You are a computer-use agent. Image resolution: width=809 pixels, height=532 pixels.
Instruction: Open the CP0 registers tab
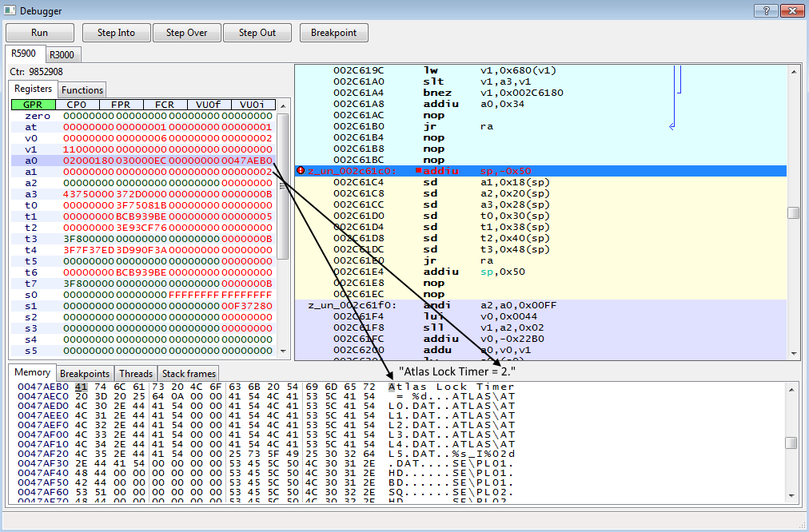click(x=75, y=104)
